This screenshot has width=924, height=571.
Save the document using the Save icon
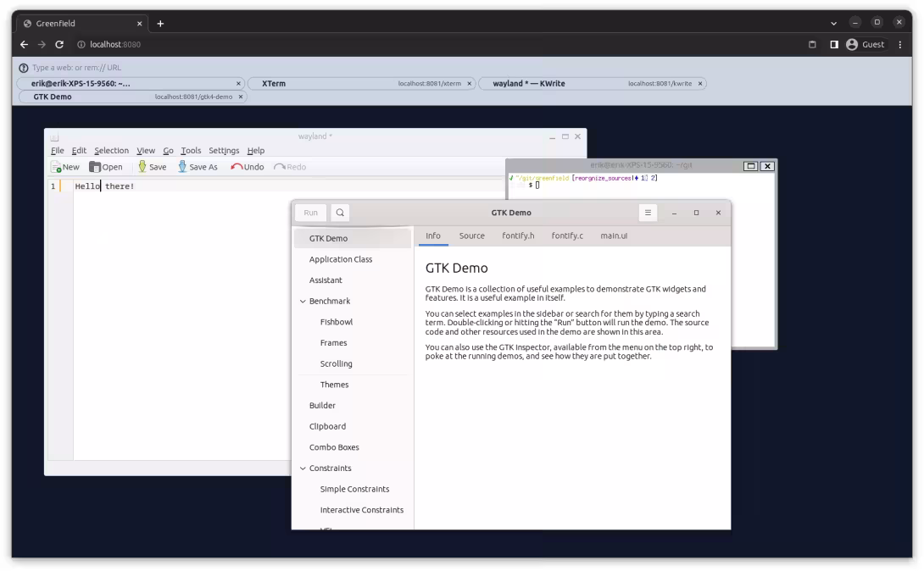pyautogui.click(x=142, y=167)
